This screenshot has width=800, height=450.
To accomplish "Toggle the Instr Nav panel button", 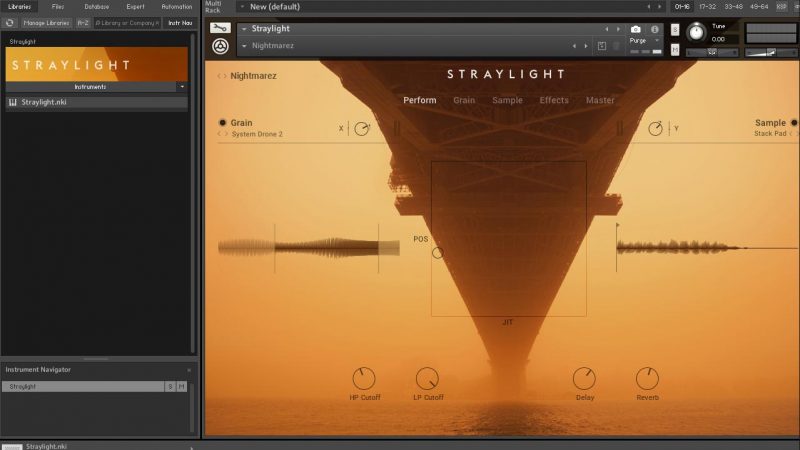I will (180, 23).
